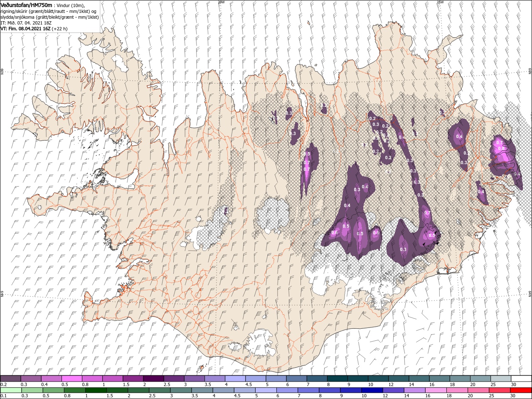
Task: Click the 'rigning/skúrir (grænt/blátt/rautt' description line
Action: tap(48, 11)
